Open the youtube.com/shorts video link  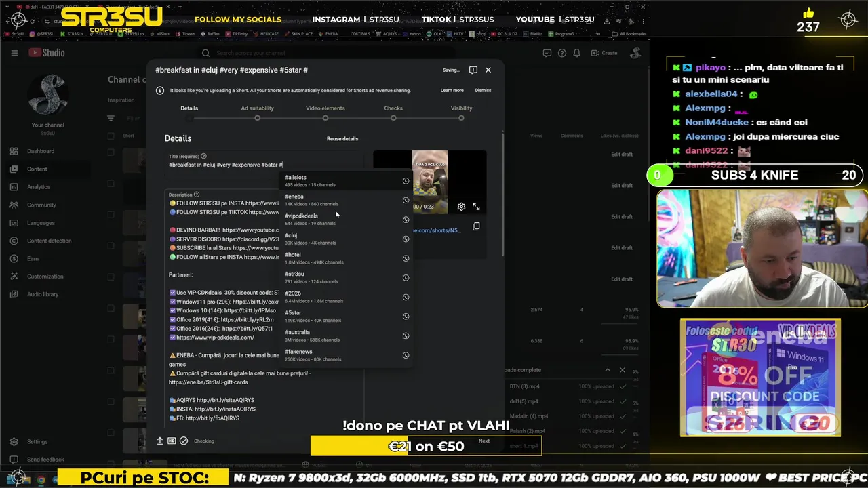pos(436,230)
